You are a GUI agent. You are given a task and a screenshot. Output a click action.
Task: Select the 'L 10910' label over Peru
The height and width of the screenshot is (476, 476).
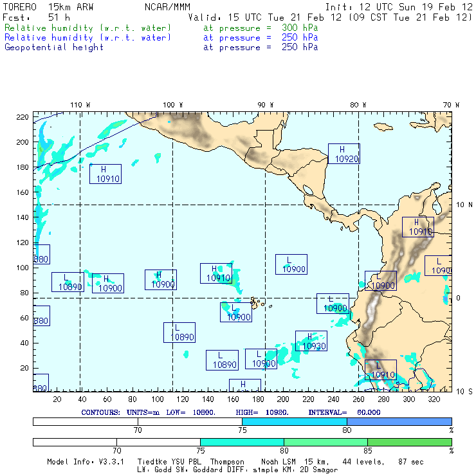click(381, 370)
